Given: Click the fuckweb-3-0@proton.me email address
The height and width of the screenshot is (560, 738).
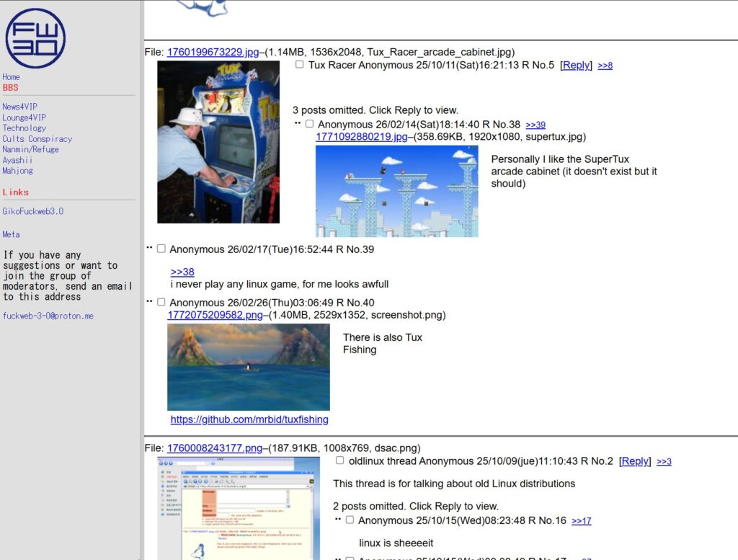Looking at the screenshot, I should (x=48, y=316).
